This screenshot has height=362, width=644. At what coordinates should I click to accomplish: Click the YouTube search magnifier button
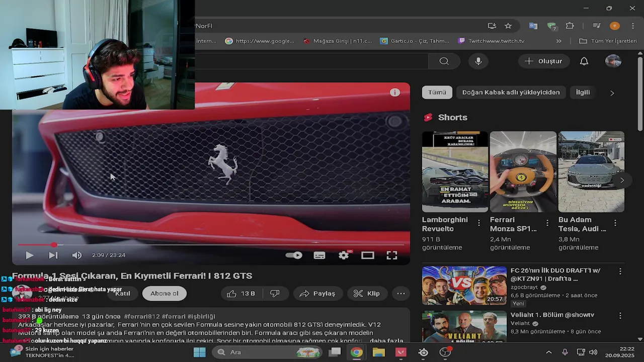[x=444, y=61]
